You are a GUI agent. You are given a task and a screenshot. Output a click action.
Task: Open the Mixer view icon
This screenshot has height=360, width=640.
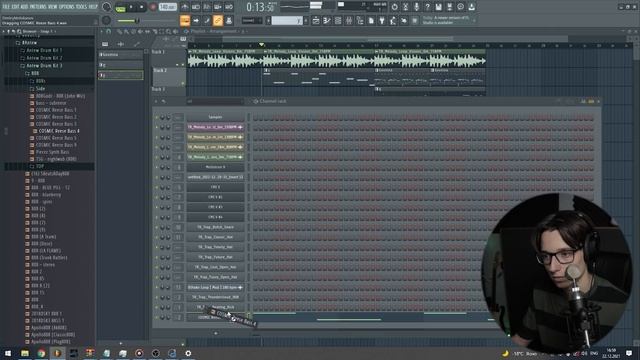point(349,20)
